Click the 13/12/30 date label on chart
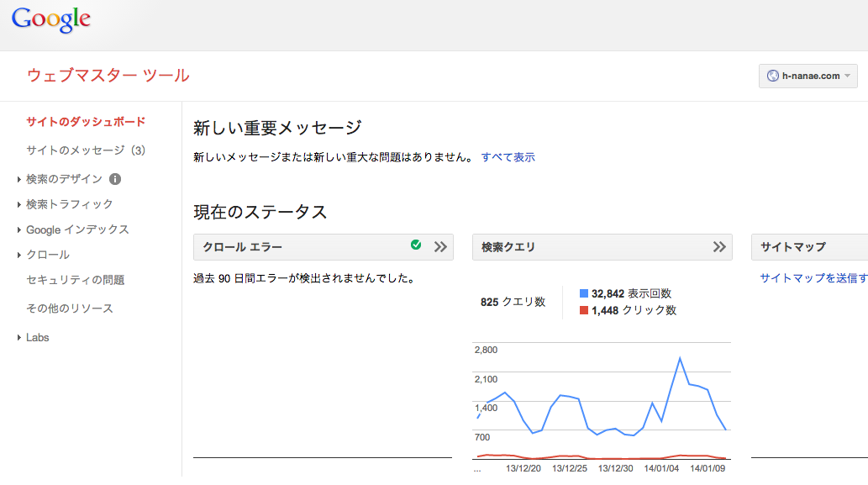Screen dimensions: 868x485 [615, 468]
